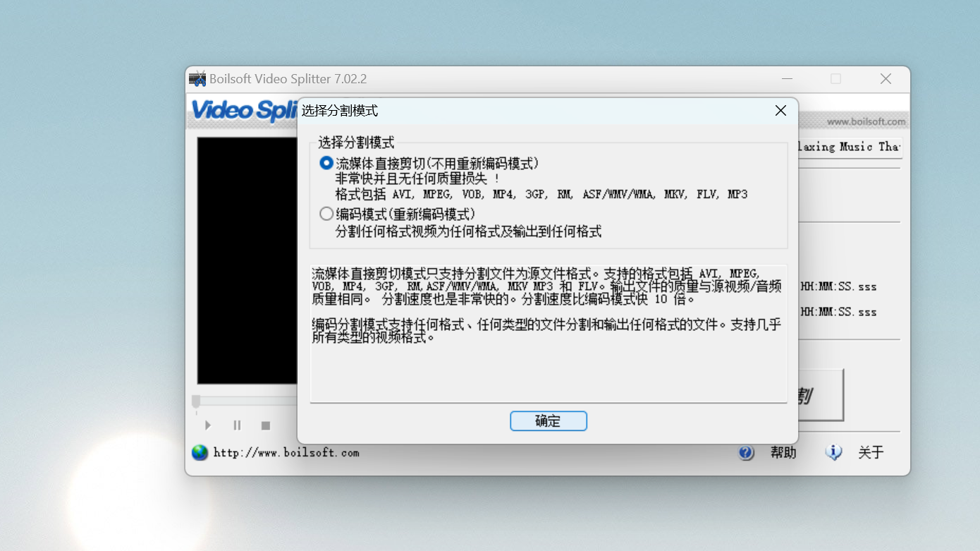This screenshot has width=980, height=551.
Task: Click the file path field showing 'laxing Music Tha'
Action: point(850,147)
